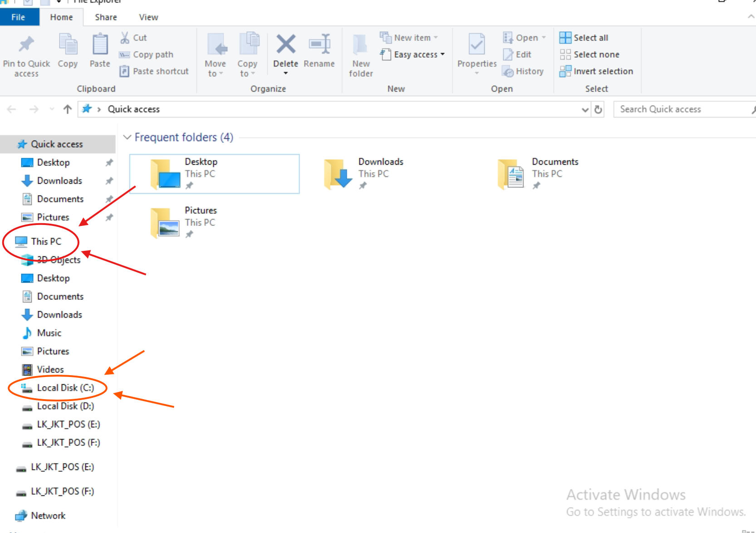756x533 pixels.
Task: Select Quick access in navigation pane
Action: pos(58,144)
